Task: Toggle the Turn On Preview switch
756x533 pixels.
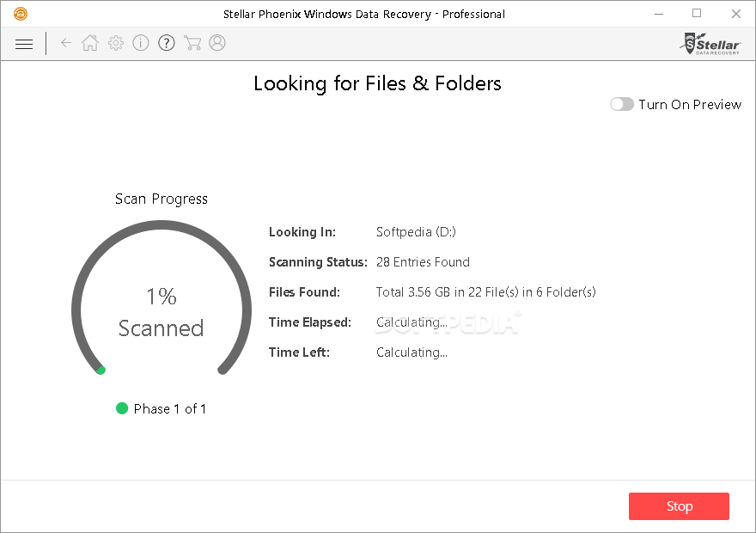Action: pyautogui.click(x=622, y=104)
